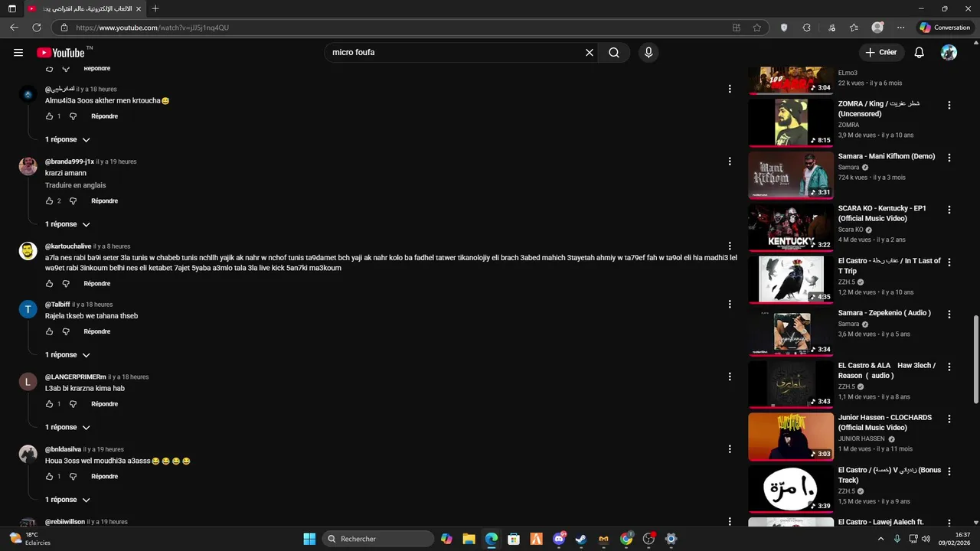The height and width of the screenshot is (551, 980).
Task: Reply to the @bnldasilva comment
Action: [104, 477]
